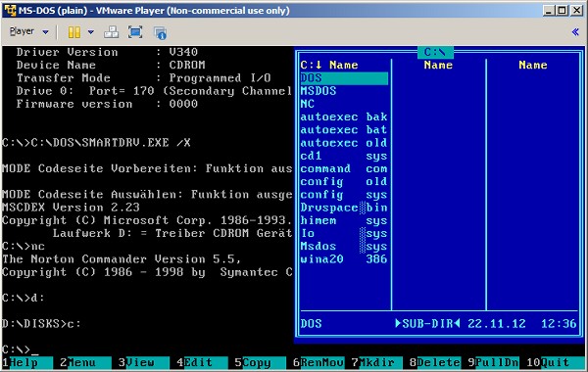Click the 2Menu function key

click(85, 362)
